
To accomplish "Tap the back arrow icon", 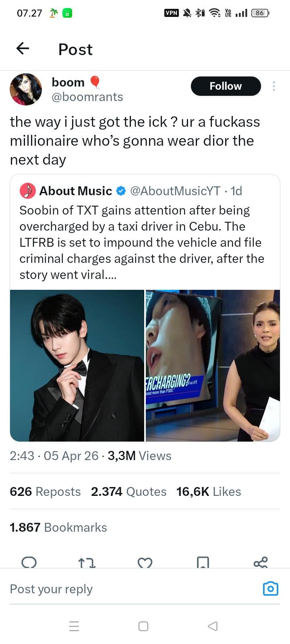I will (23, 49).
